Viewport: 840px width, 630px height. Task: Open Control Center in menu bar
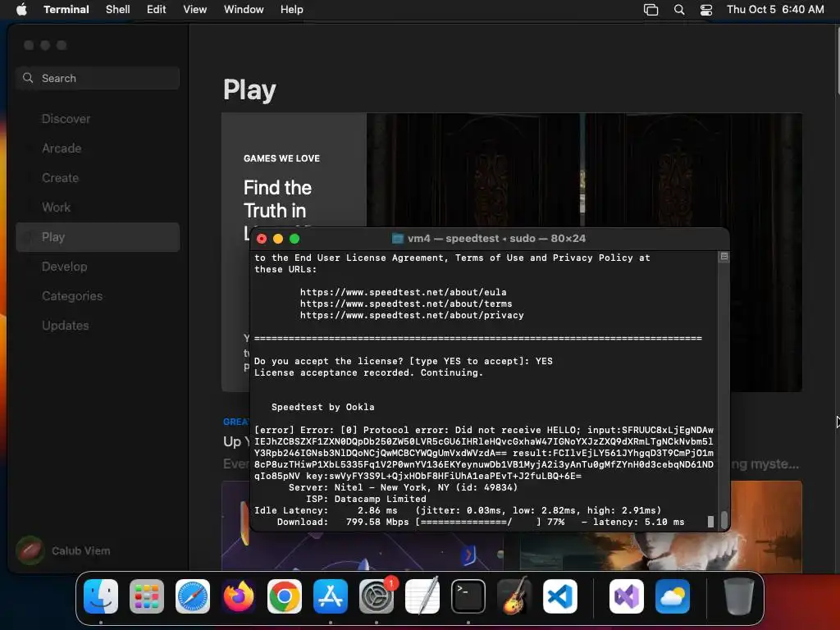[x=706, y=10]
